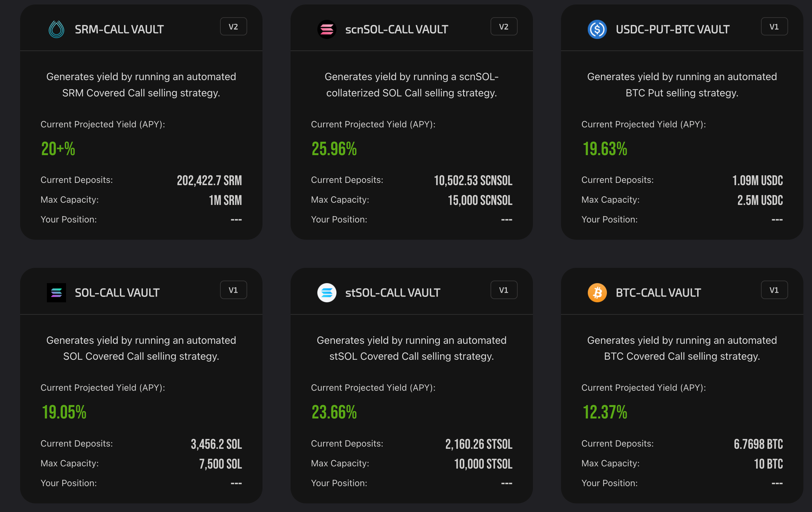Click the scnSOL pink token icon
The image size is (812, 512).
[x=326, y=29]
